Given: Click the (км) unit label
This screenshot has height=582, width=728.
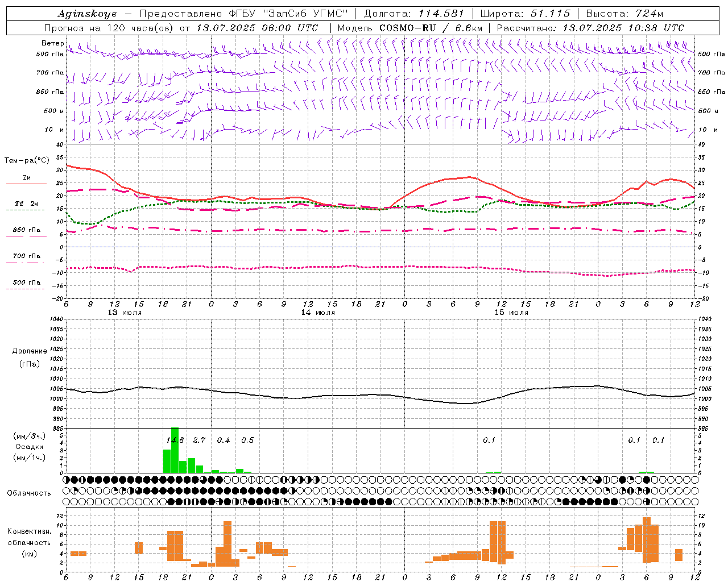Looking at the screenshot, I should [x=29, y=554].
